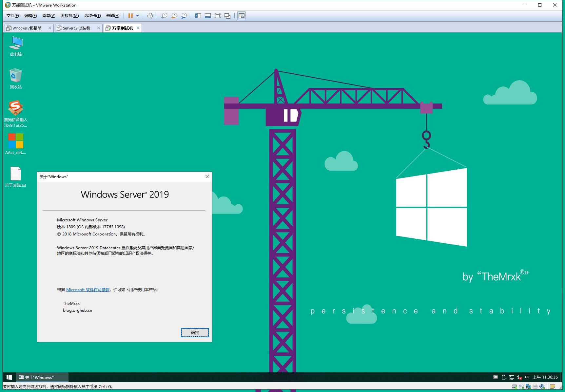Take a snapshot of this virtual machine
The width and height of the screenshot is (565, 392).
pyautogui.click(x=164, y=16)
